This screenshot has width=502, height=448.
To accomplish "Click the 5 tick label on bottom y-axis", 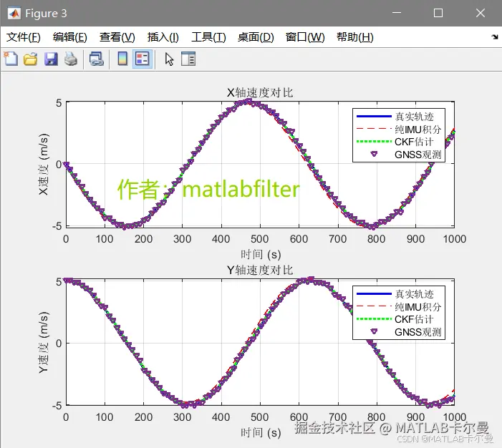I will 59,282.
